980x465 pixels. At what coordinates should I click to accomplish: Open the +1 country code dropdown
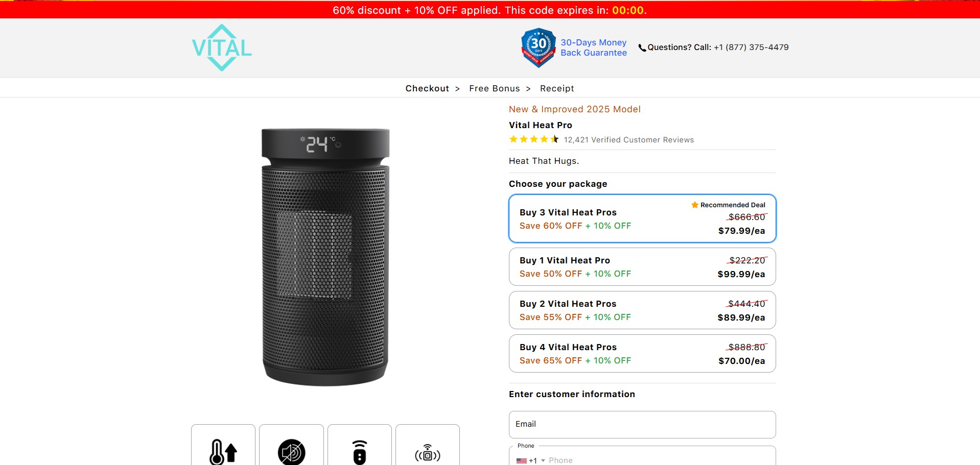[531, 460]
